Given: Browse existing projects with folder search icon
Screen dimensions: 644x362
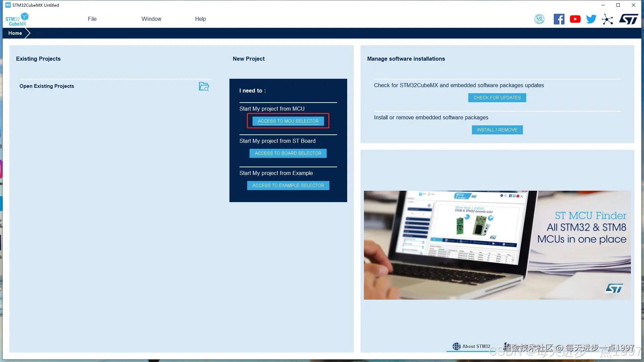Looking at the screenshot, I should pos(204,86).
